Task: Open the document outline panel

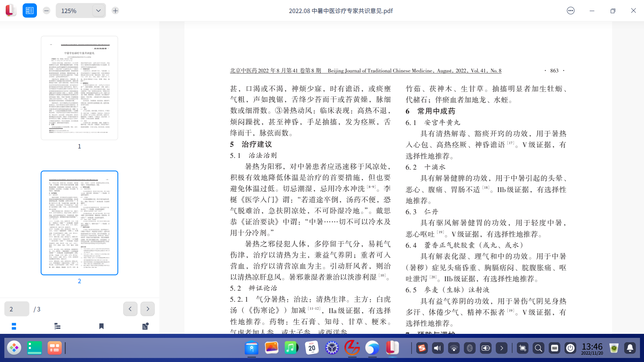Action: (x=57, y=326)
